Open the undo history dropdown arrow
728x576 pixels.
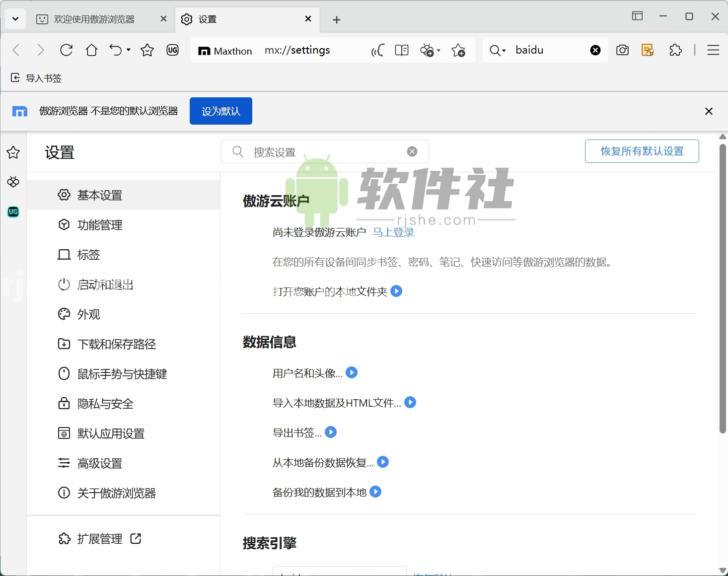pyautogui.click(x=128, y=50)
